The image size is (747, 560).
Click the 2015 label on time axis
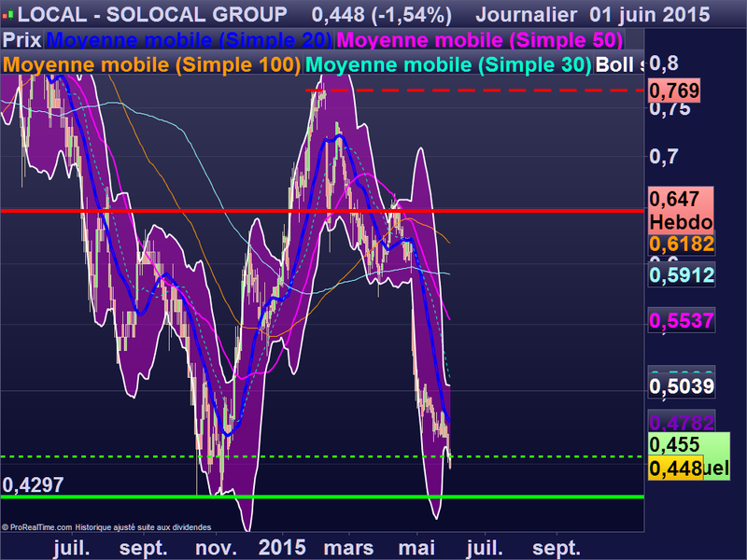click(x=282, y=548)
